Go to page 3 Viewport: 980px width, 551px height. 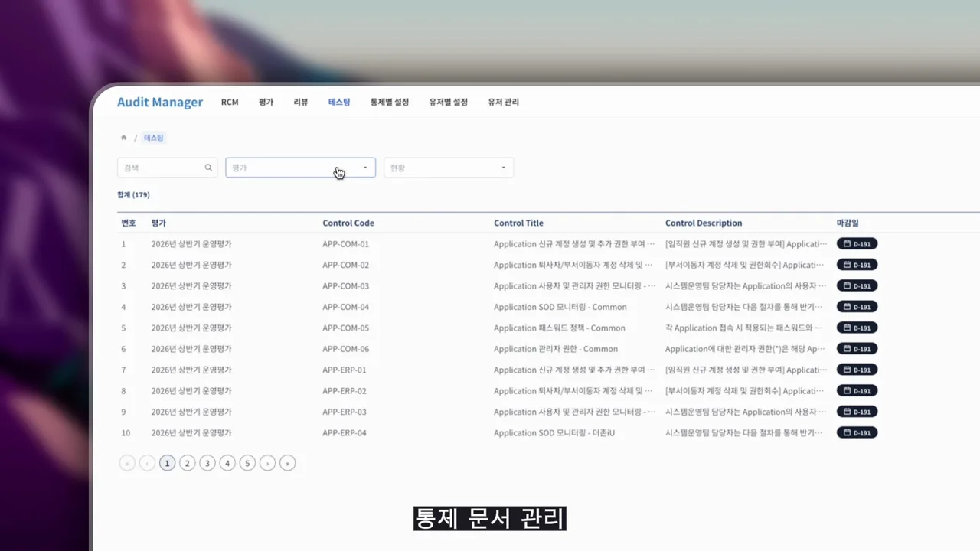(x=207, y=463)
